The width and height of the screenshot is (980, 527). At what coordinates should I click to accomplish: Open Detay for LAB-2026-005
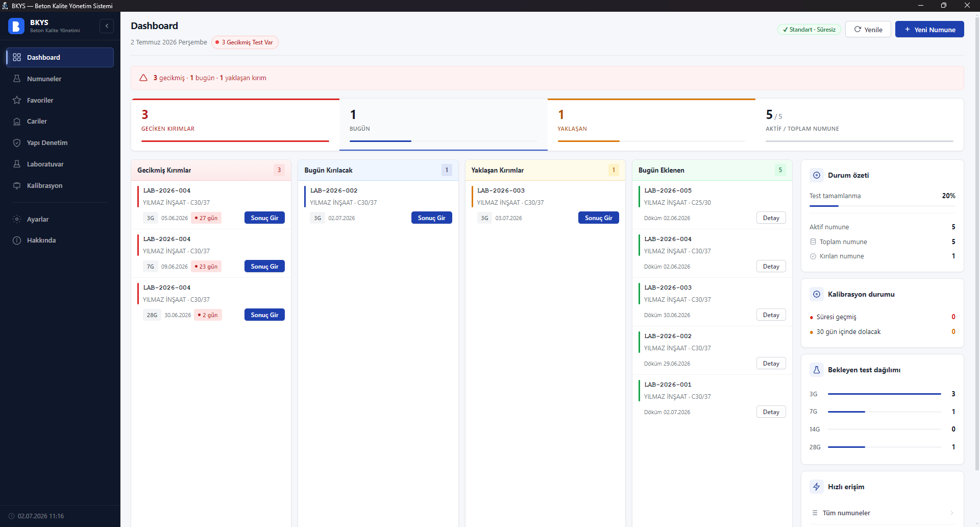click(771, 218)
